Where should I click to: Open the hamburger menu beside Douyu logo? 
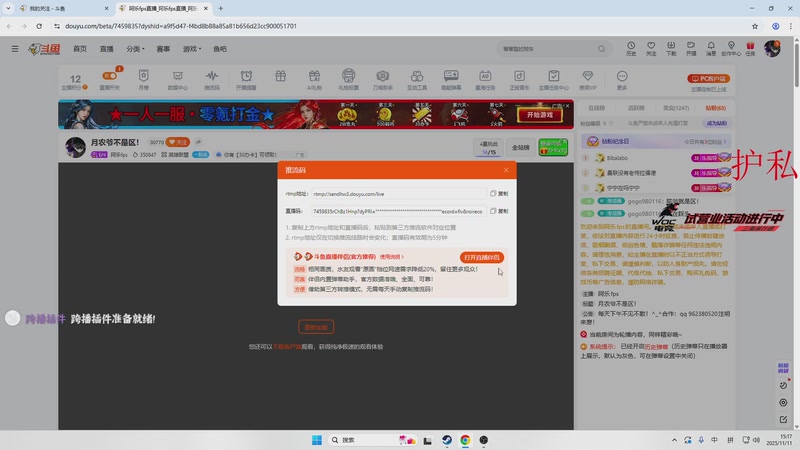(x=15, y=49)
